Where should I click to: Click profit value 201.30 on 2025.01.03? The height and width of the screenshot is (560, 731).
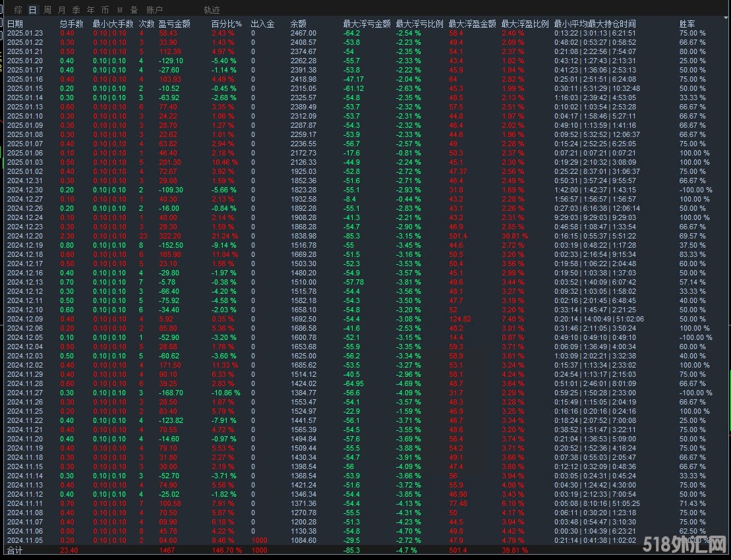pyautogui.click(x=169, y=162)
